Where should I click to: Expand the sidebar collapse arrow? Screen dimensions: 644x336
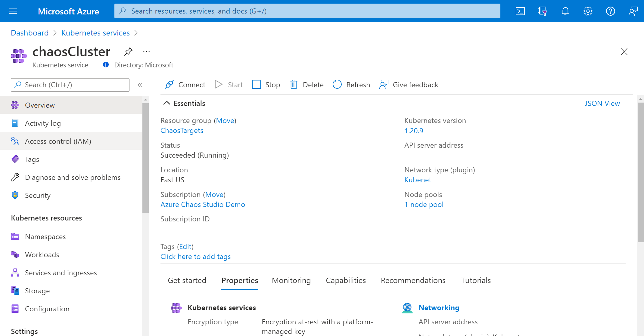coord(141,85)
